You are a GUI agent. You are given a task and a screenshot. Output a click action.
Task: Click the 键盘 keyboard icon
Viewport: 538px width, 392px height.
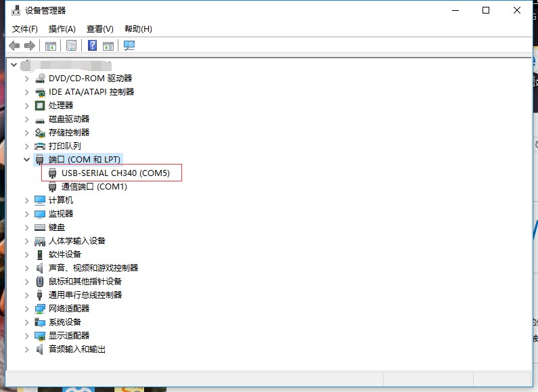click(40, 227)
